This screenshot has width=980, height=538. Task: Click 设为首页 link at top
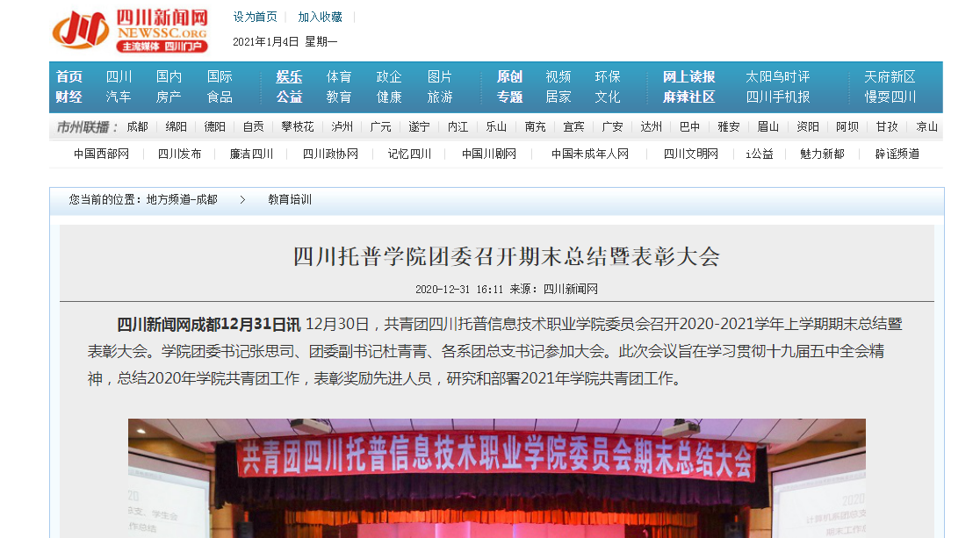[255, 17]
